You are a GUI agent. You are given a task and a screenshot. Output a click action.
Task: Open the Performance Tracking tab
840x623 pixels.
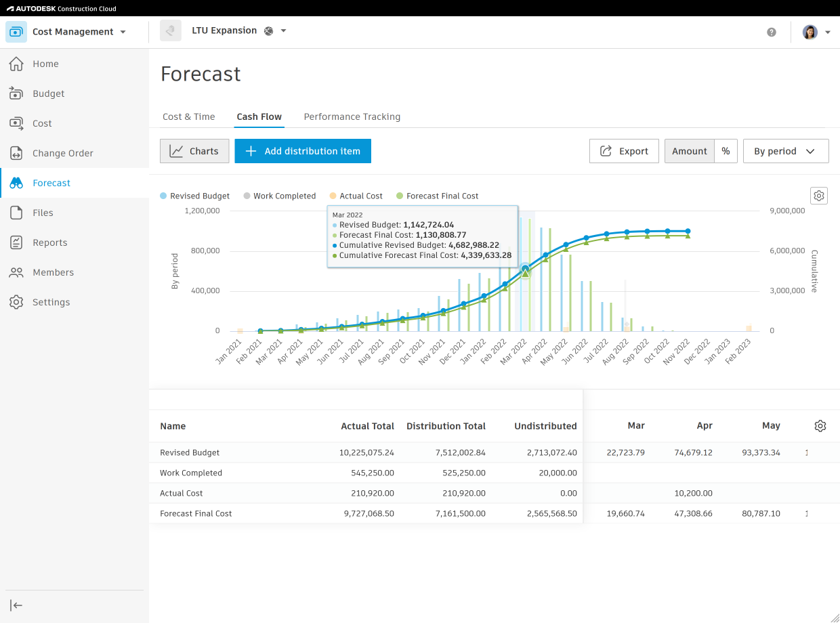click(x=352, y=116)
